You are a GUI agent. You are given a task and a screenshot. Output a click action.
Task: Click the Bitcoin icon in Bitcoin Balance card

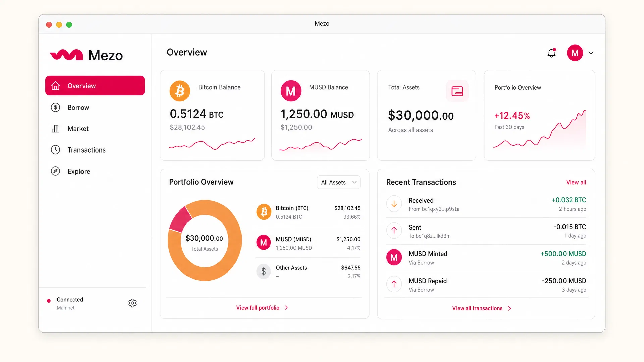tap(180, 91)
